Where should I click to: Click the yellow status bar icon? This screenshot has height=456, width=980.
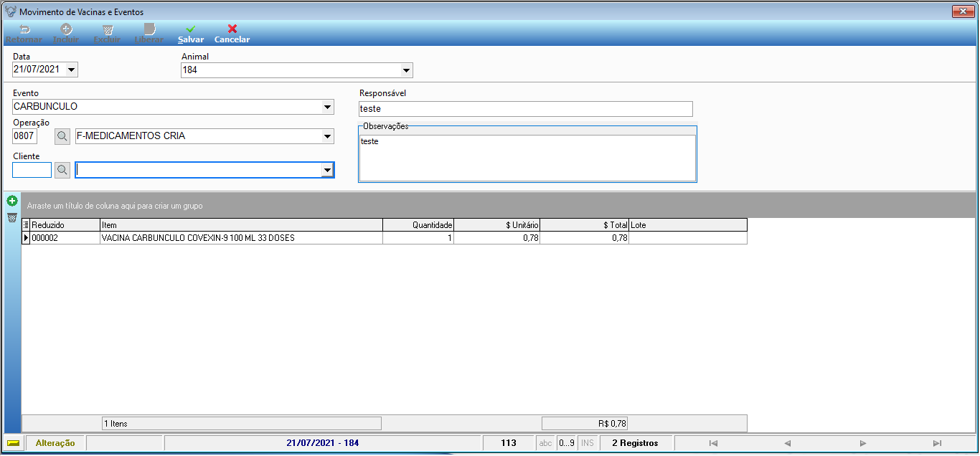[x=13, y=443]
